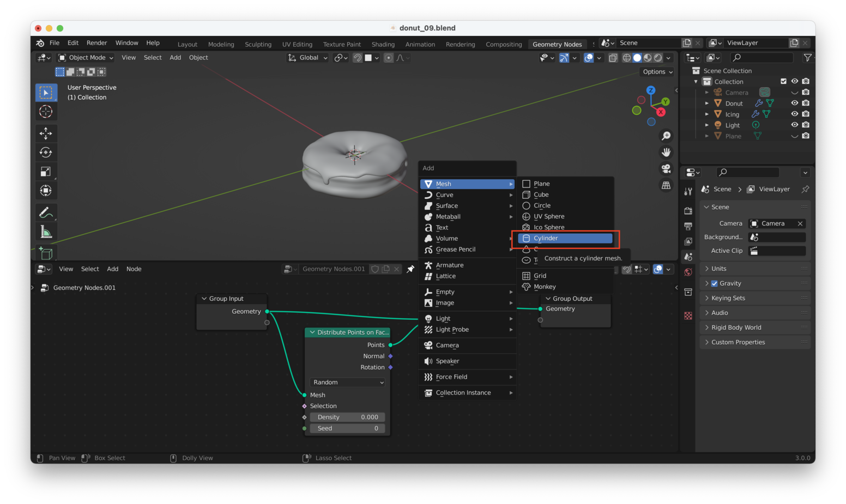This screenshot has height=504, width=846.
Task: Select the Annotate pencil tool
Action: tap(46, 212)
